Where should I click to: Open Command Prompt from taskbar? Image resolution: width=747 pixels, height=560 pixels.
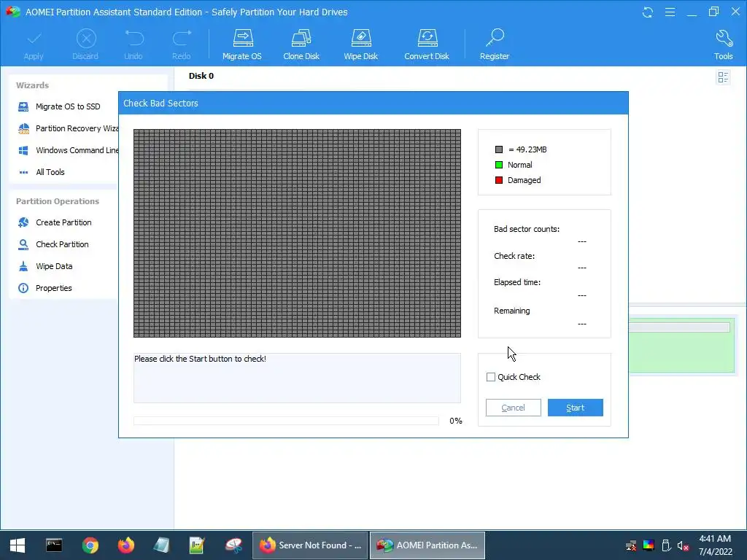pos(54,545)
